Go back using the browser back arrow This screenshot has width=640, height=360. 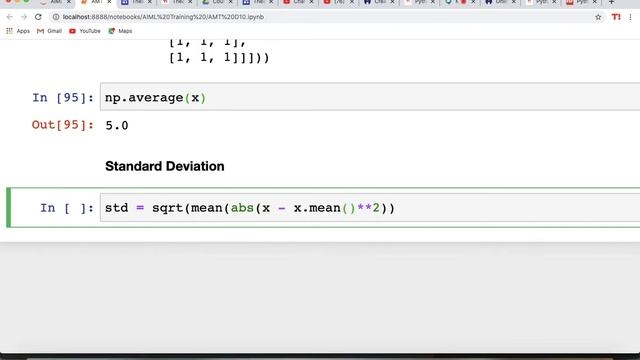(10, 17)
